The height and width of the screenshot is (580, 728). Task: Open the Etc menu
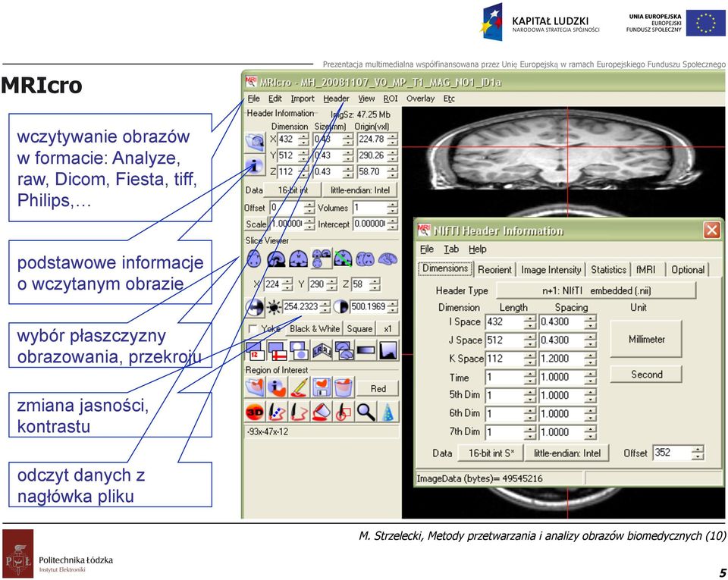449,99
